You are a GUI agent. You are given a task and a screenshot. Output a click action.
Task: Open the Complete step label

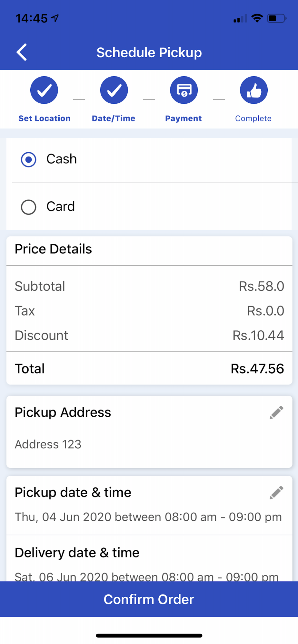253,118
